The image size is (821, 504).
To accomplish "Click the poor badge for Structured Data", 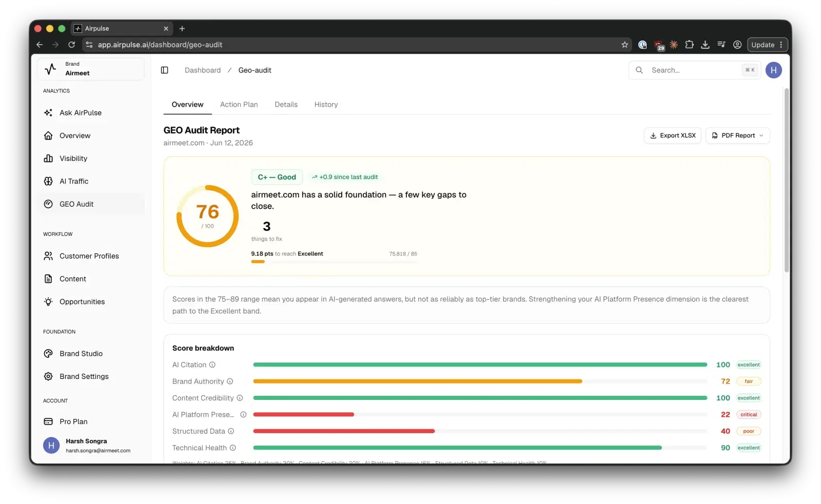I will tap(749, 431).
